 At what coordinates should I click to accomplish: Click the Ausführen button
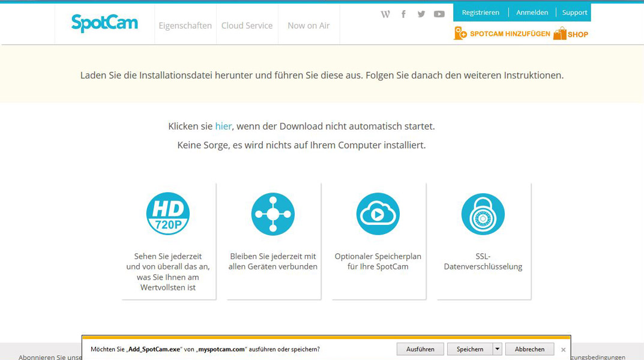(x=420, y=349)
